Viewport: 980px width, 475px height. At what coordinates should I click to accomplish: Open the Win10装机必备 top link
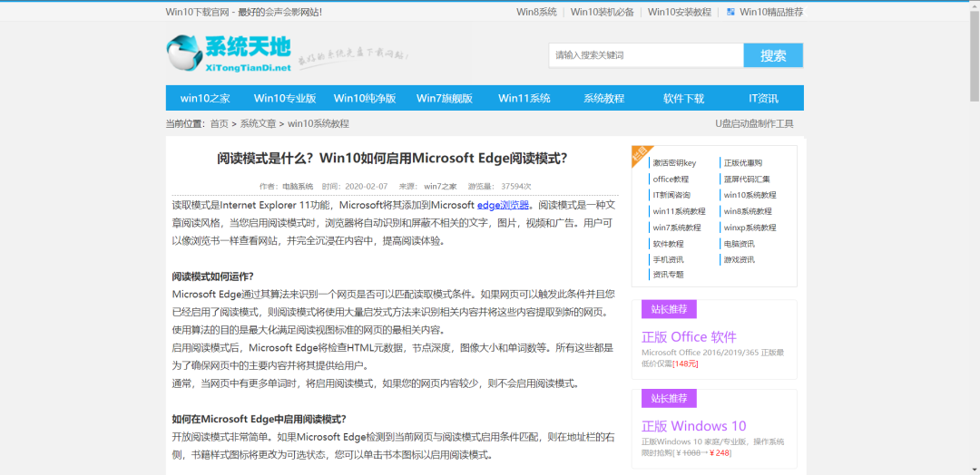point(602,11)
